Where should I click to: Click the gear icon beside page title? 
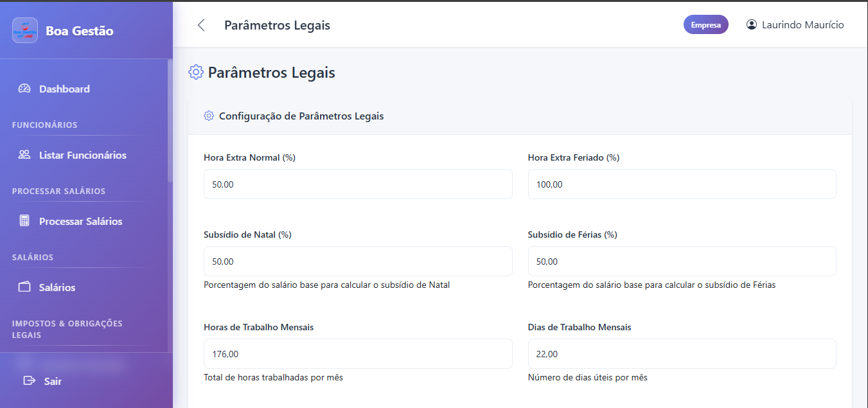point(196,72)
